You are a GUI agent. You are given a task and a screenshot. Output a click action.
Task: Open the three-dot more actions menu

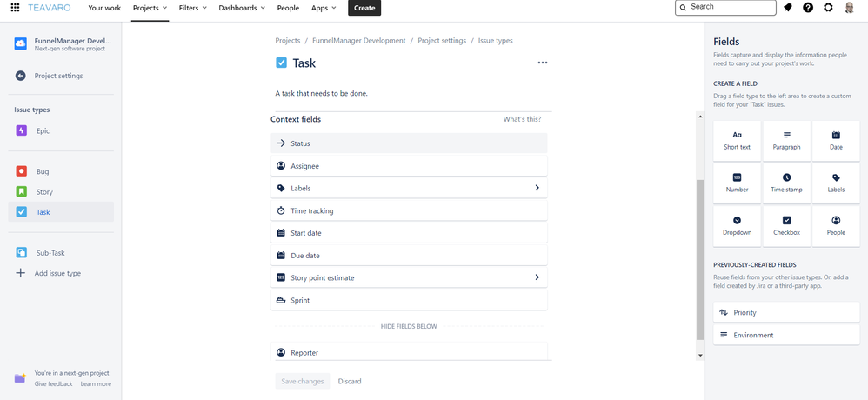click(x=543, y=63)
